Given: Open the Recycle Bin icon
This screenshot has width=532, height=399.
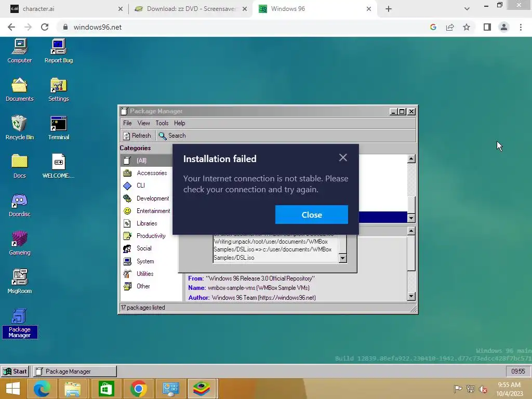Looking at the screenshot, I should (x=19, y=128).
